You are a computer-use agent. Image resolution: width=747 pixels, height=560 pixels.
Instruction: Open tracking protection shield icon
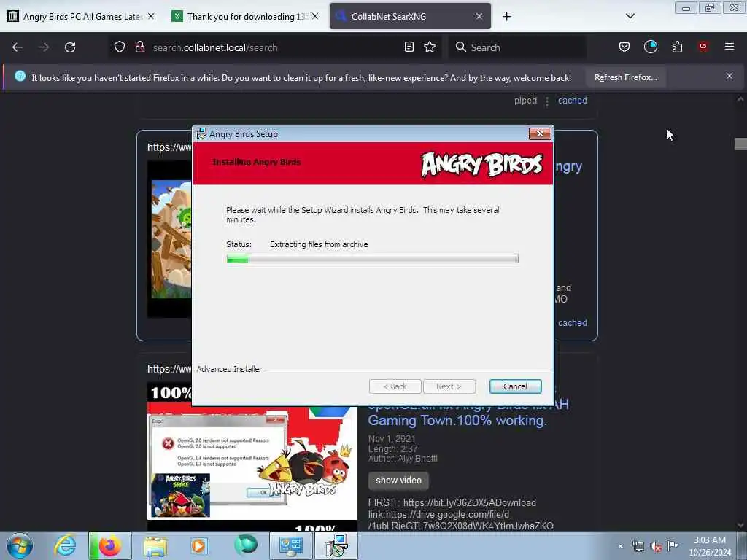pos(120,47)
